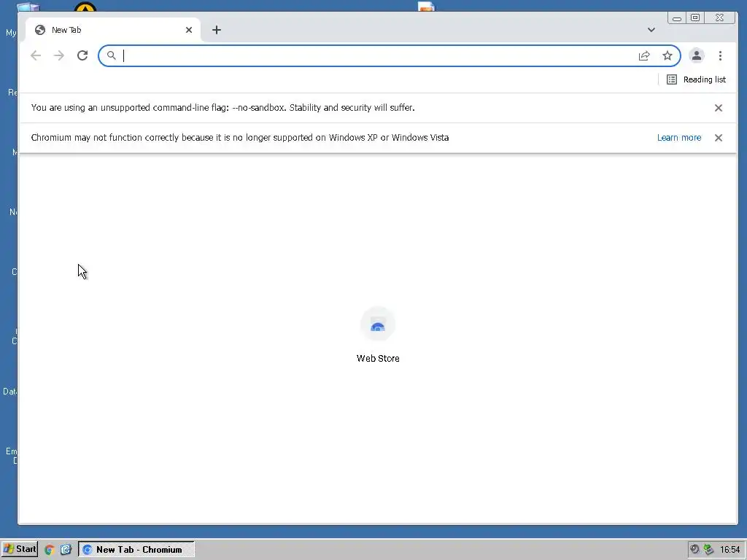Go forward with the forward arrow

(59, 55)
